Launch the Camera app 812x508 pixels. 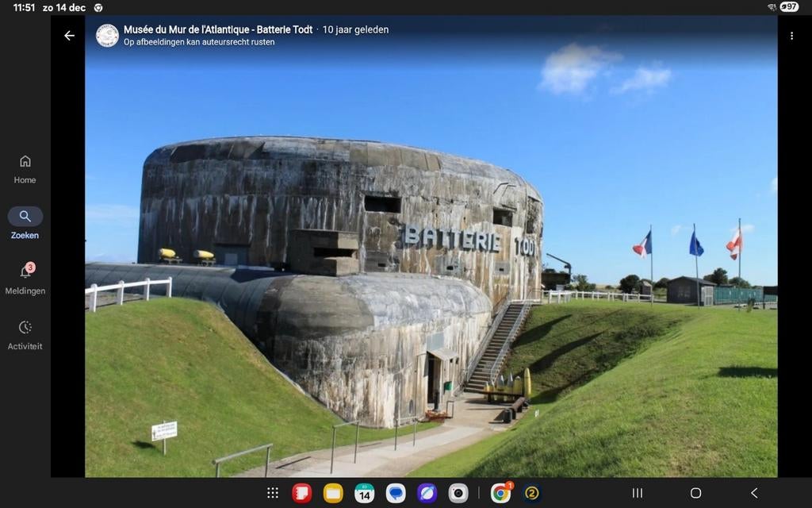tap(458, 493)
